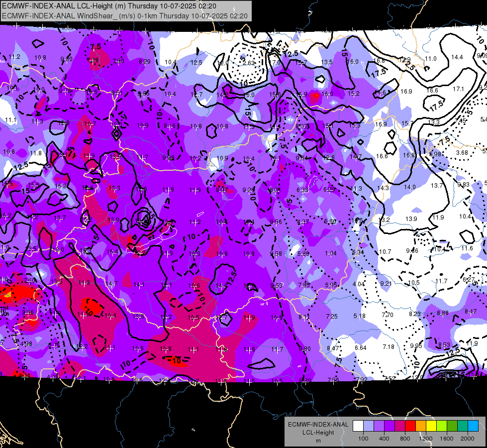Viewport: 487px width, 448px height.
Task: Click legend label "ECMWF-INDEX-ANAL"
Action: tap(318, 425)
